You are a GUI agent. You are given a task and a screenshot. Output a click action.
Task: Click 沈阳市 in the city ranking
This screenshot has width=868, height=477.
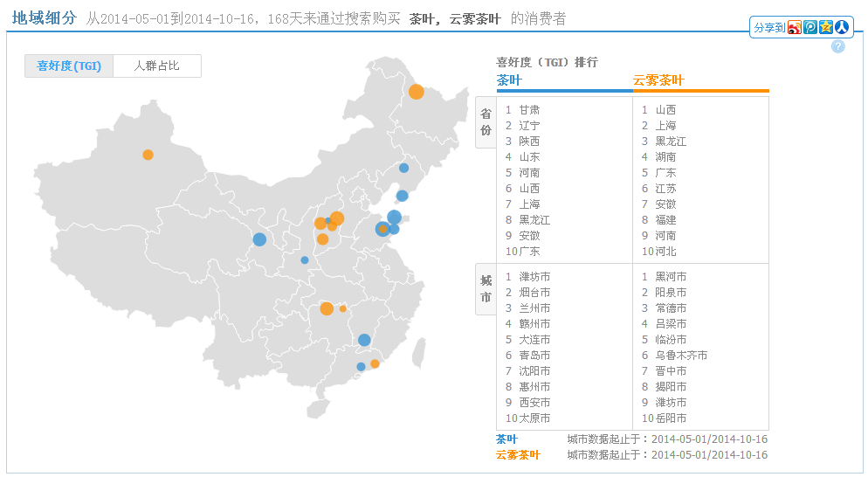pos(534,370)
